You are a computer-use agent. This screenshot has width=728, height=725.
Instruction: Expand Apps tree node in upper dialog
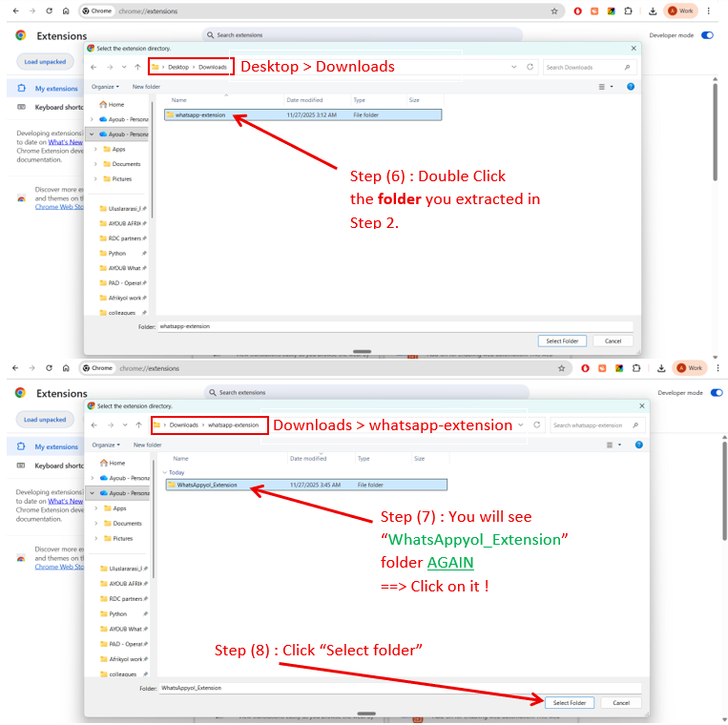pyautogui.click(x=95, y=149)
